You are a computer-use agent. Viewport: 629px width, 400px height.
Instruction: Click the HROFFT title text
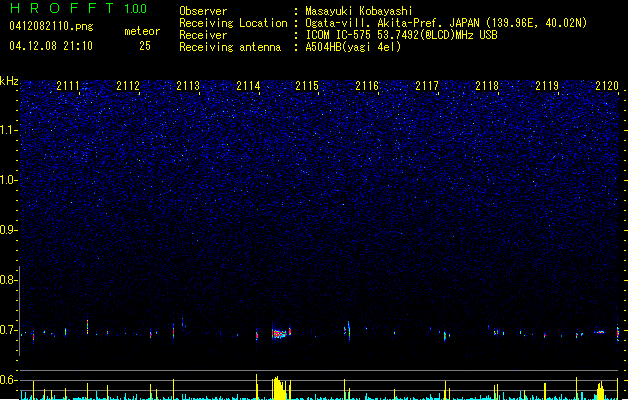point(62,8)
